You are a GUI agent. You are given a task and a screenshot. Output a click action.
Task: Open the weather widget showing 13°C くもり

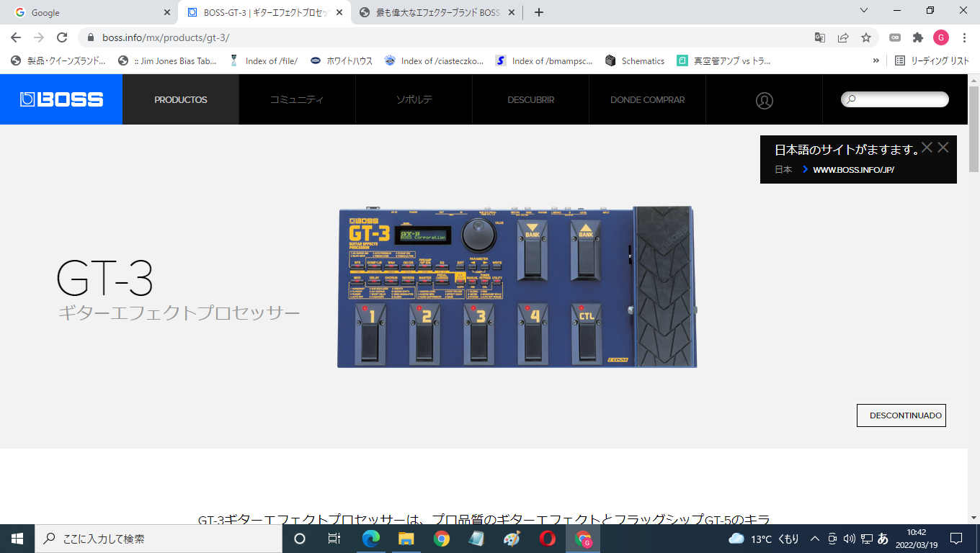(764, 539)
